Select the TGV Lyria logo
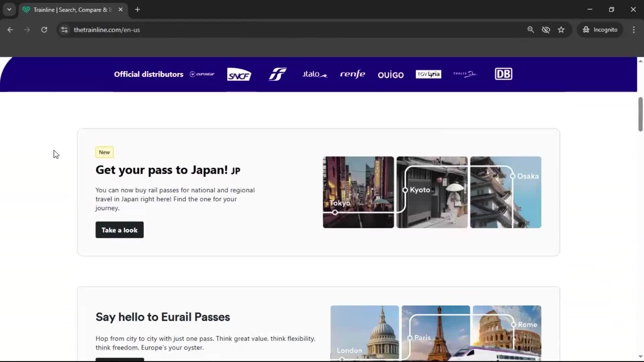This screenshot has width=644, height=362. [x=428, y=74]
